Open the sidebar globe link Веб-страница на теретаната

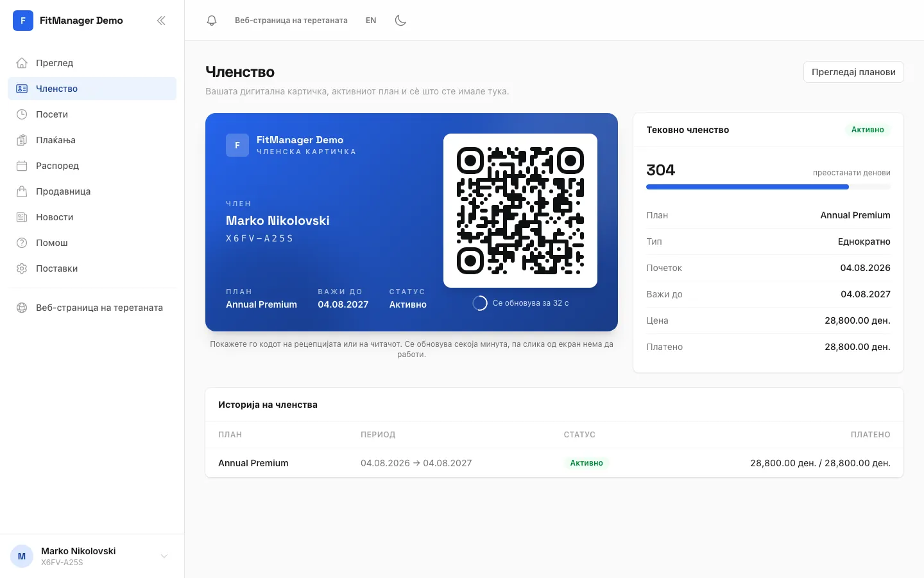pyautogui.click(x=92, y=308)
